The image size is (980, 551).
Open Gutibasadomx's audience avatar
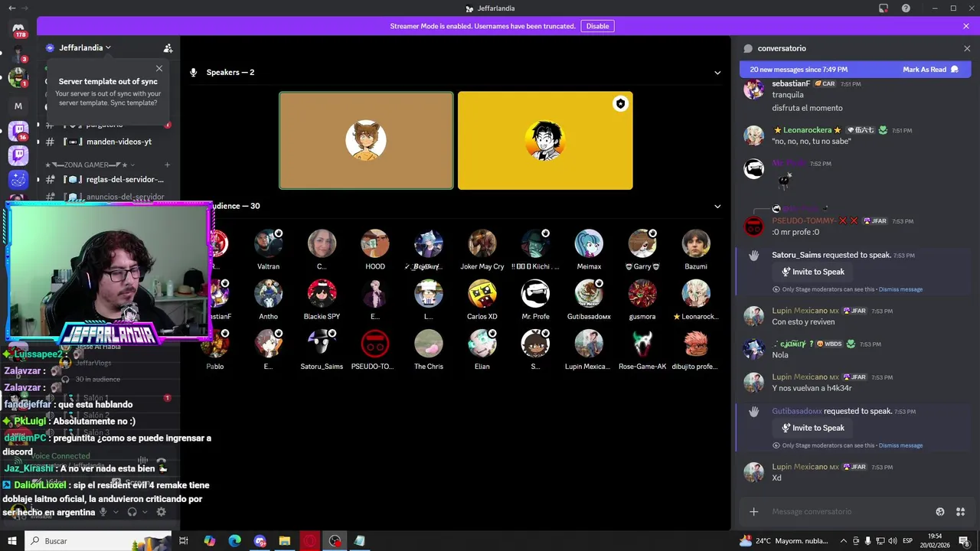click(x=589, y=294)
